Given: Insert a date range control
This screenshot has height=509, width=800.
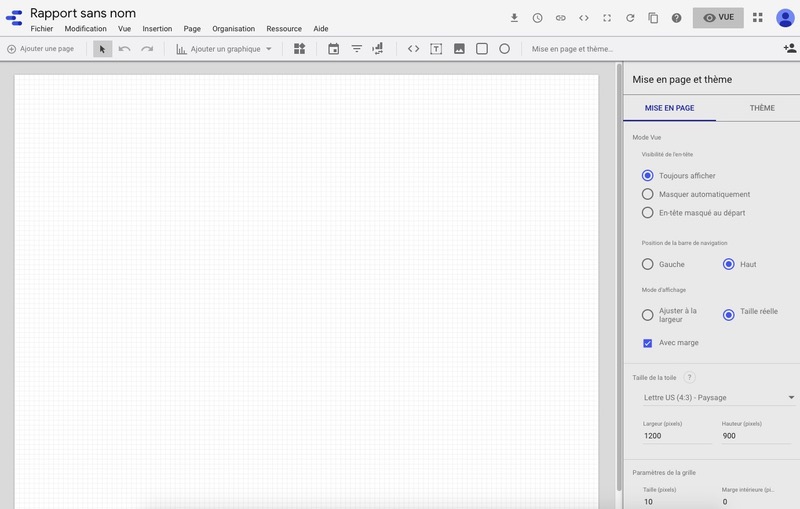Looking at the screenshot, I should click(333, 49).
